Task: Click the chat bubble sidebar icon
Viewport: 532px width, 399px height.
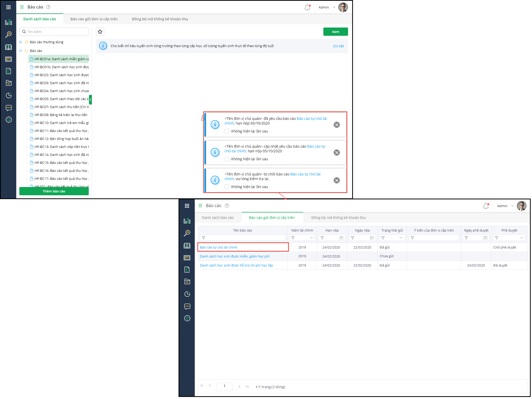Action: click(x=9, y=108)
